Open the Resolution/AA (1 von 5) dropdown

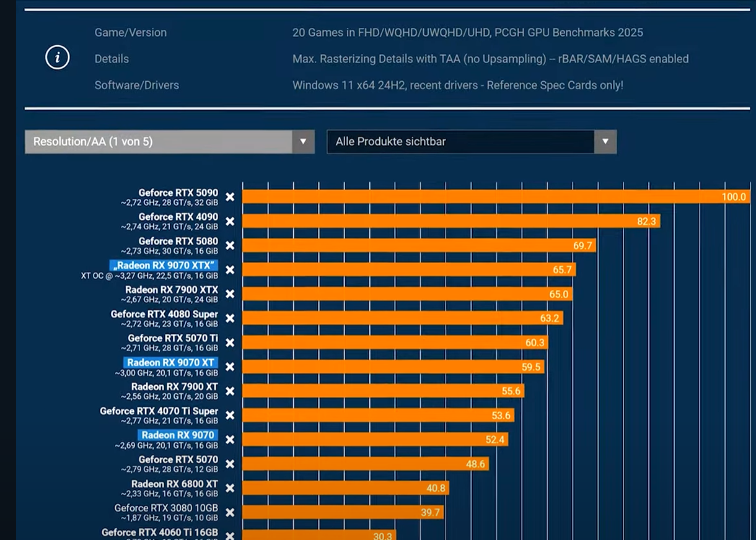tap(169, 141)
